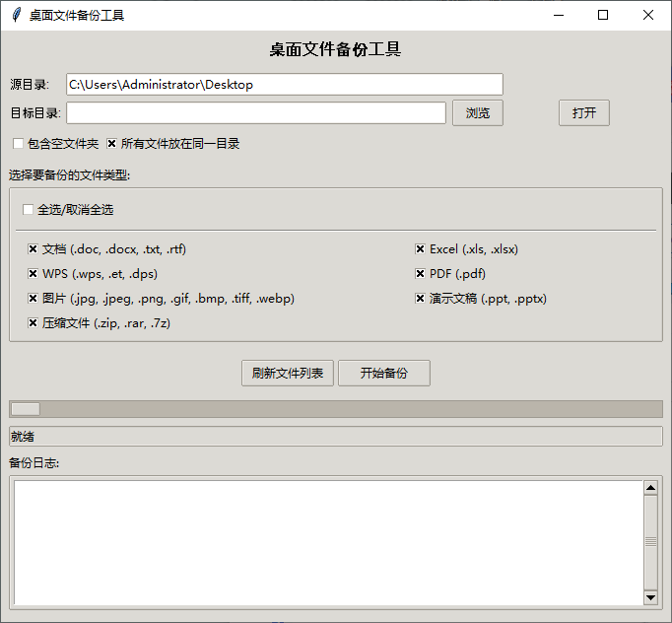
Task: Click 刷新文件列表 to refresh the file list
Action: pyautogui.click(x=287, y=374)
